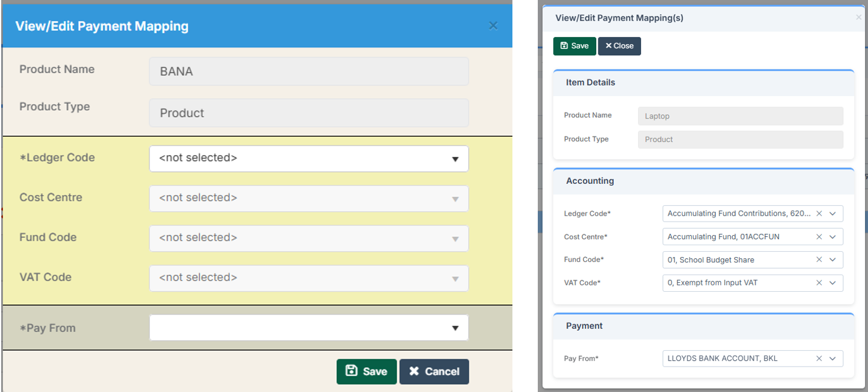868x392 pixels.
Task: Remove the Fund Code '01, School Budget Share'
Action: (x=819, y=259)
